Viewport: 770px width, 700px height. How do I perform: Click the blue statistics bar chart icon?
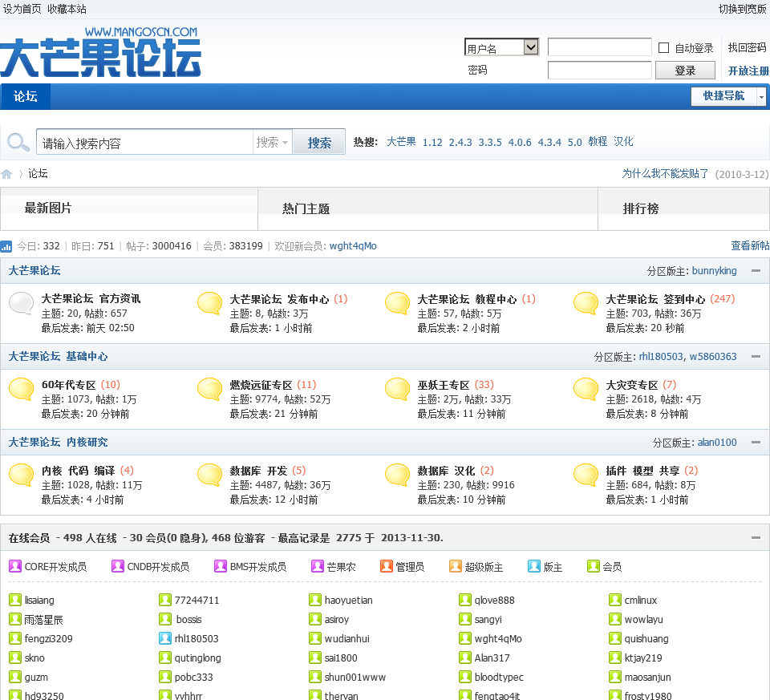6,246
